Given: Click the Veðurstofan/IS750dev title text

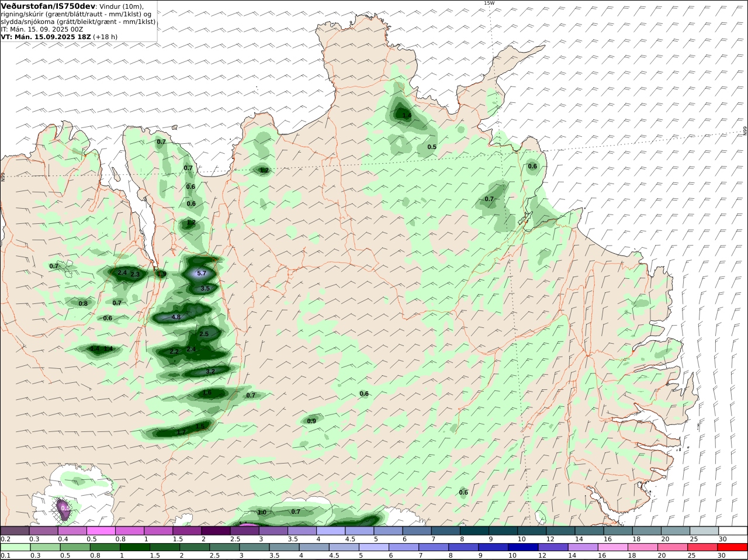Looking at the screenshot, I should click(x=49, y=6).
